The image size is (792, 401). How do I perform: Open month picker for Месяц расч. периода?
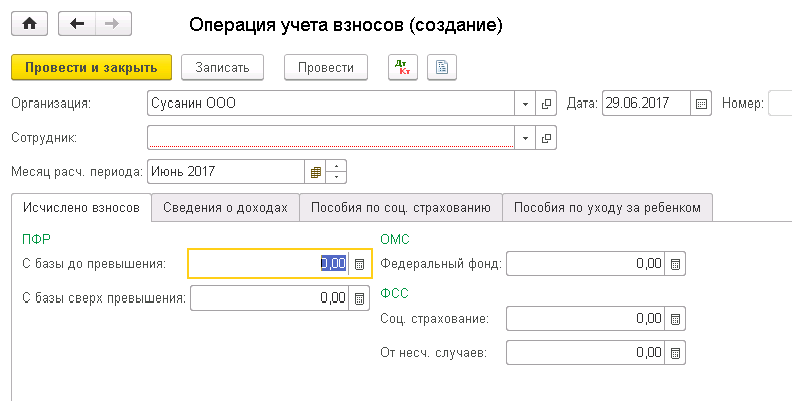[x=316, y=172]
